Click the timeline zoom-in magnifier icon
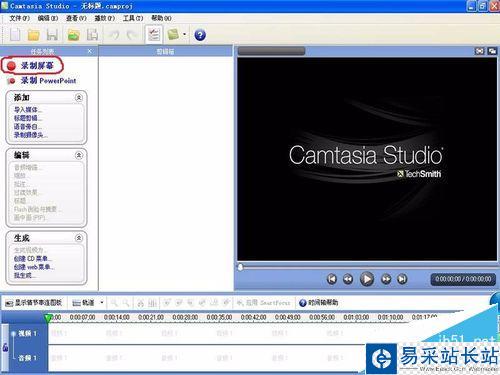 click(x=114, y=303)
